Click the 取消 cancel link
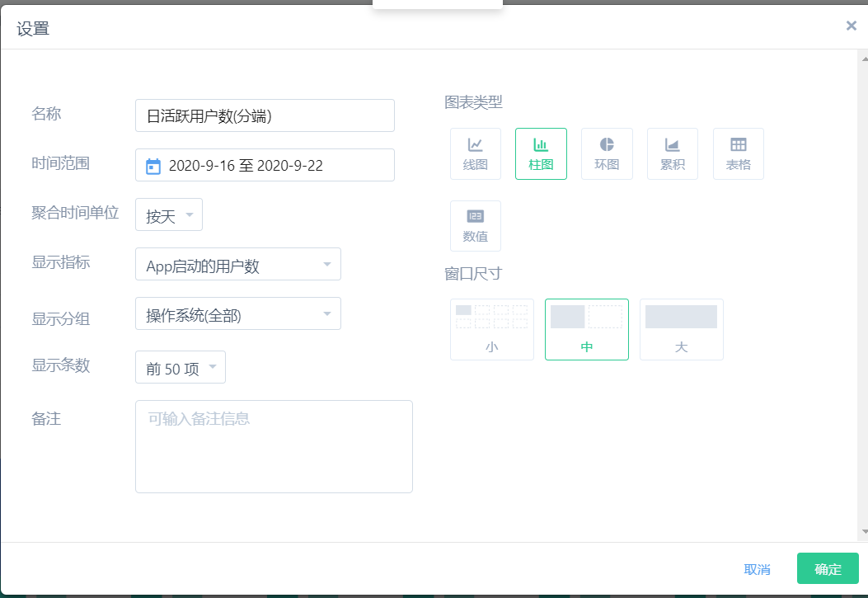This screenshot has height=598, width=868. [x=757, y=569]
